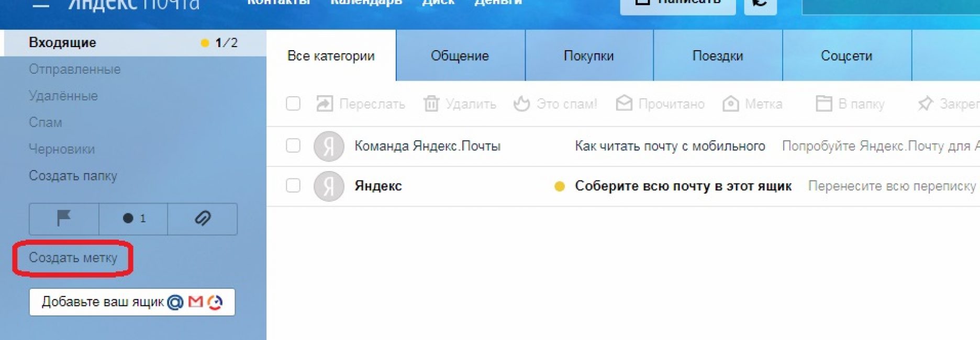Viewport: 980px width, 340px height.
Task: Click the Delete (Удалить) toolbar button
Action: coord(460,104)
